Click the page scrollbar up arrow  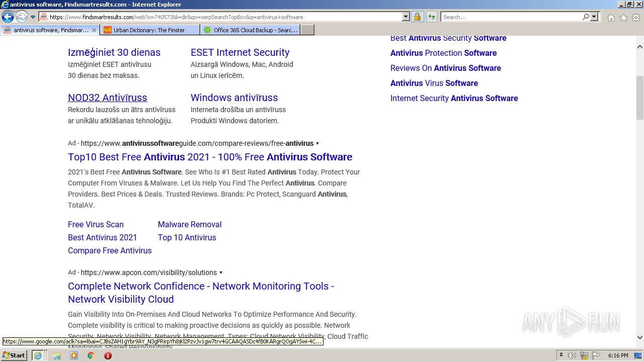[x=640, y=47]
